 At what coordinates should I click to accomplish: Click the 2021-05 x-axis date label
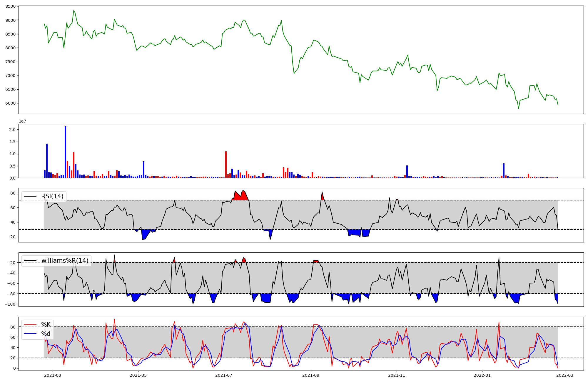pos(138,375)
